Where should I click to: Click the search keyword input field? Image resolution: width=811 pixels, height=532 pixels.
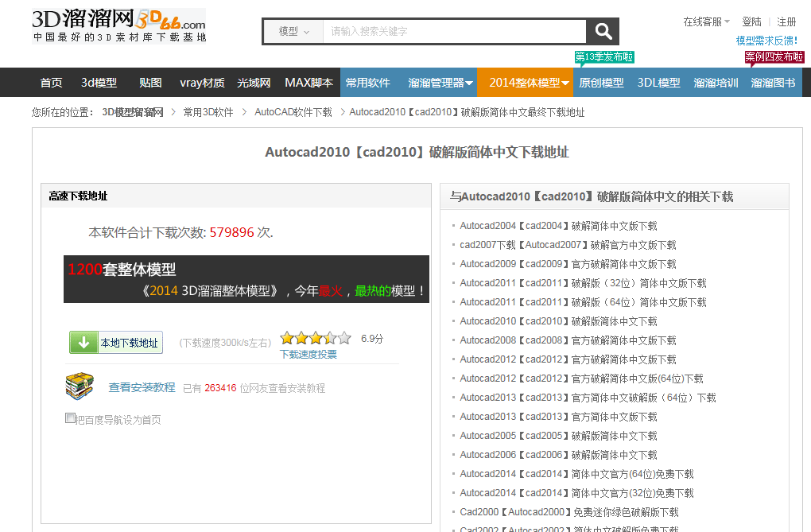[x=454, y=31]
